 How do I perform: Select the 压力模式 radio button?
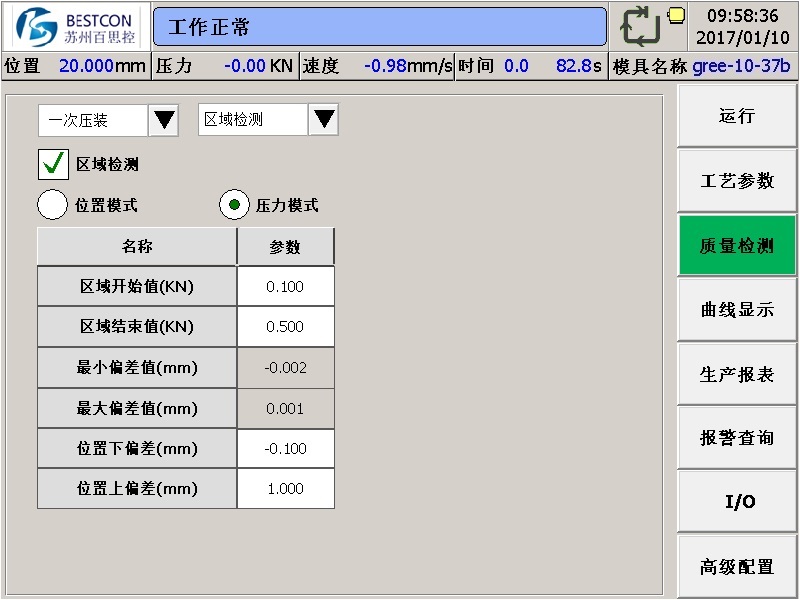(234, 205)
